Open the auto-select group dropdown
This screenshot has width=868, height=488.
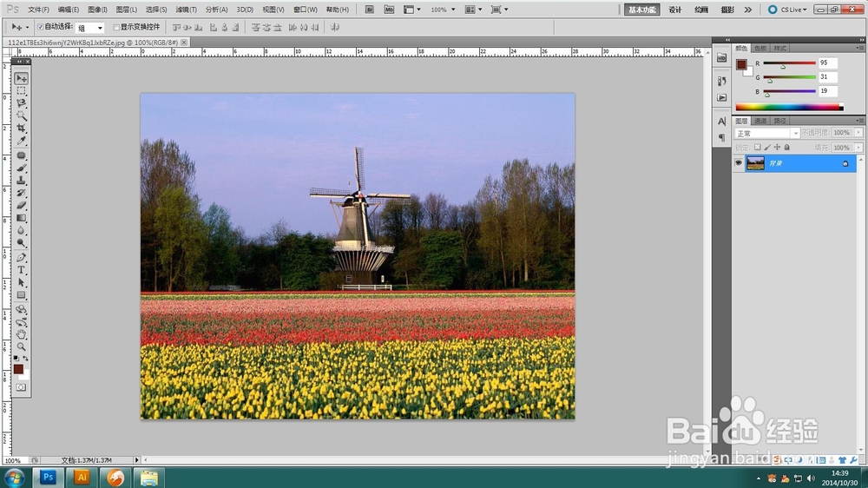pyautogui.click(x=90, y=28)
